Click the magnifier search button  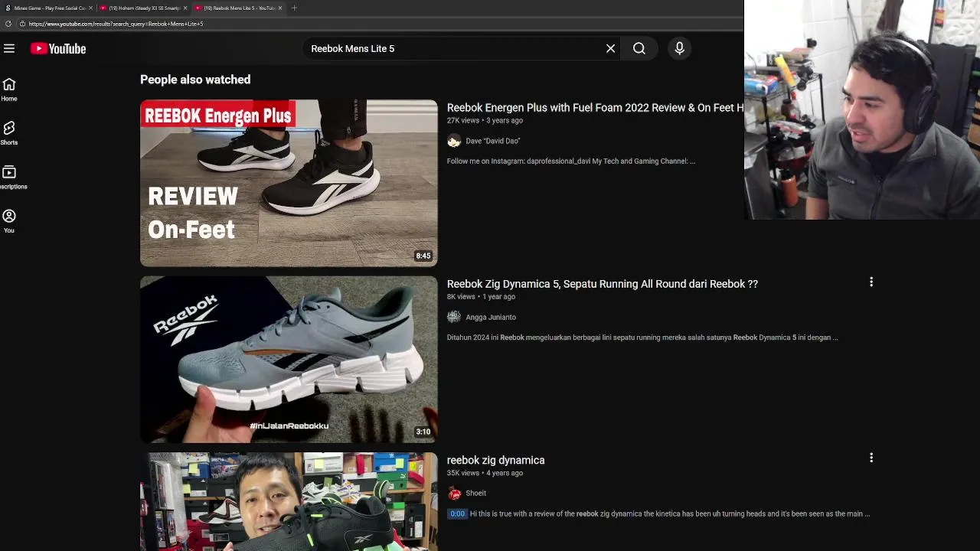pyautogui.click(x=639, y=48)
